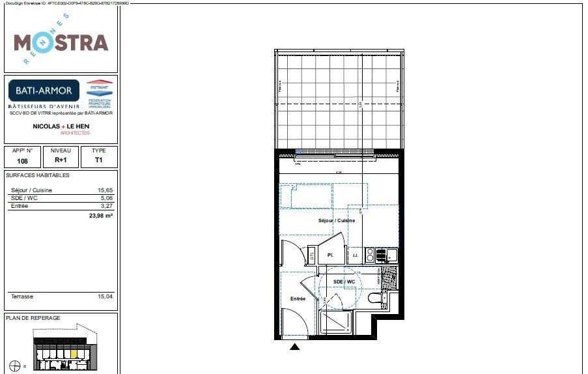Click the Terrasse 15,04 surface row
The image size is (588, 374).
click(61, 296)
